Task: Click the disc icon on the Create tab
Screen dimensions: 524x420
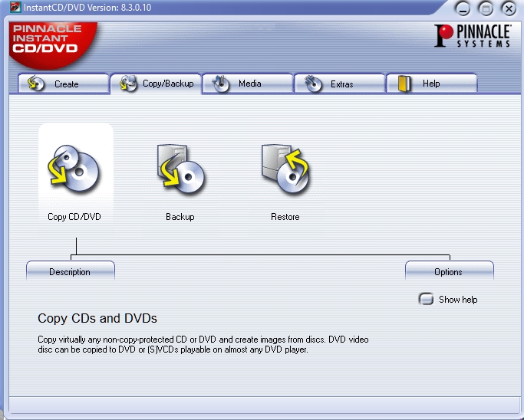Action: [36, 83]
